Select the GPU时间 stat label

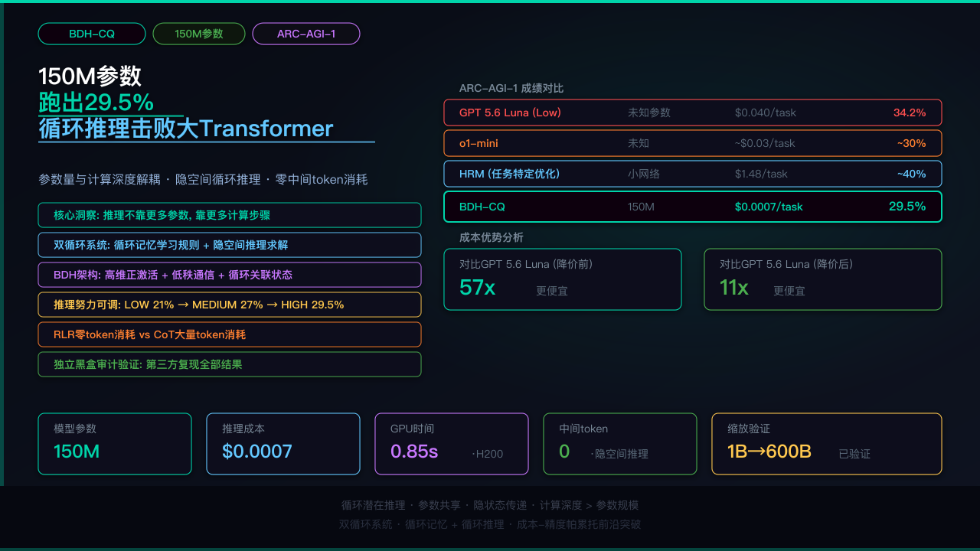[x=412, y=429]
